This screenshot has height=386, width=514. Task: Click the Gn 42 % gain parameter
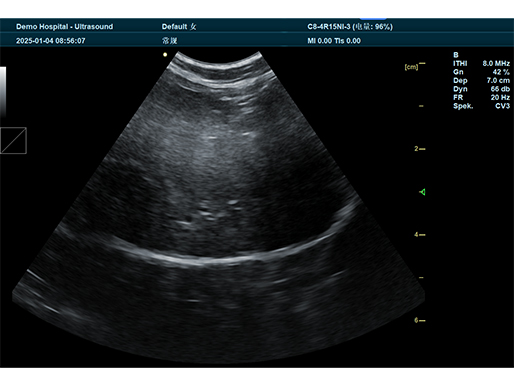[481, 72]
